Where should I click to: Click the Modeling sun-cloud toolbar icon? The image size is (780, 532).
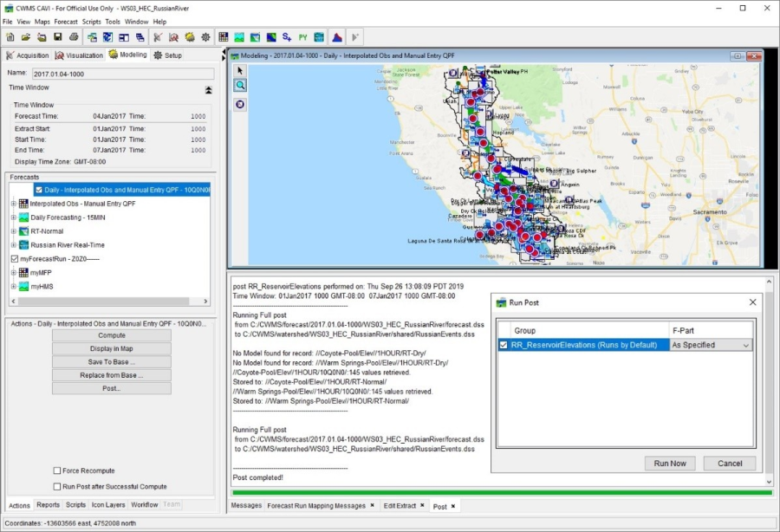pyautogui.click(x=190, y=37)
